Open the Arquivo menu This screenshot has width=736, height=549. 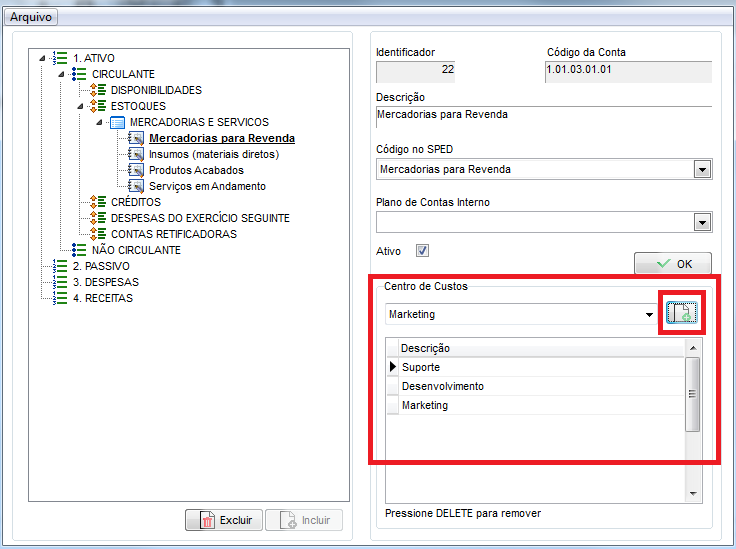(x=32, y=17)
